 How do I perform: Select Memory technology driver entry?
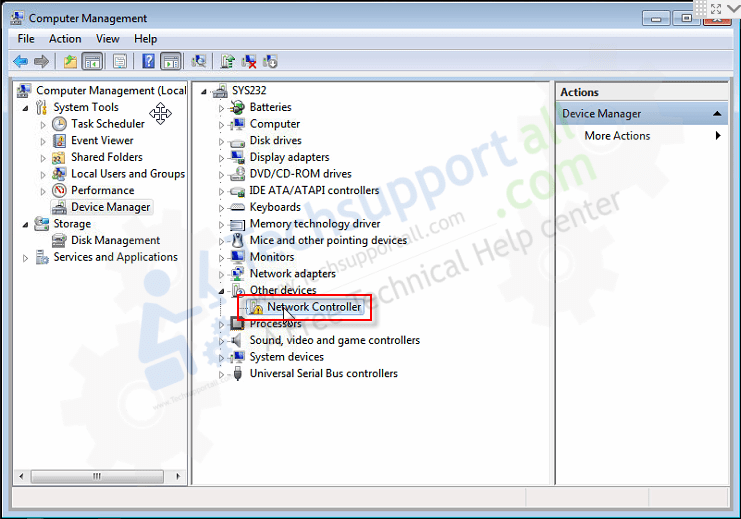coord(315,224)
